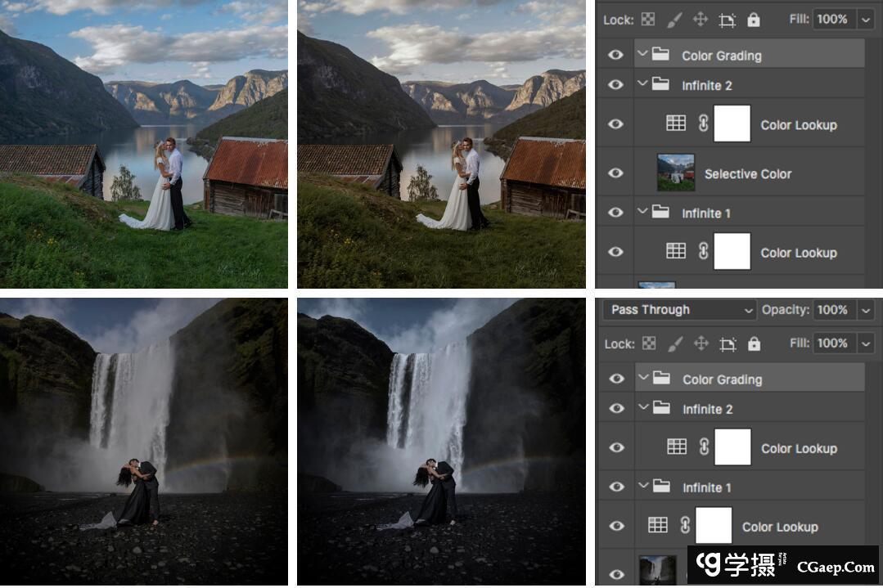Viewport: 883px width, 588px height.
Task: Click artboard nesting lock icon in waterfall panel
Action: click(x=727, y=343)
